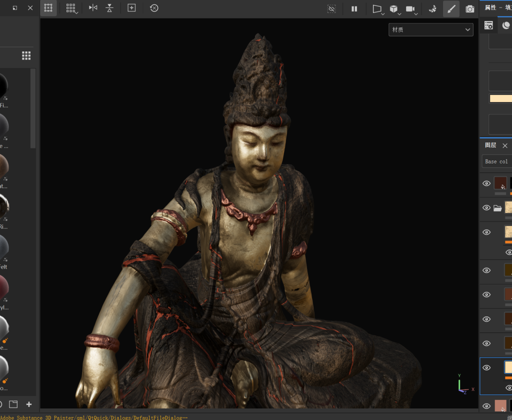Hide the selected blue-outlined layer
Viewport: 512px width, 420px height.
[x=486, y=367]
